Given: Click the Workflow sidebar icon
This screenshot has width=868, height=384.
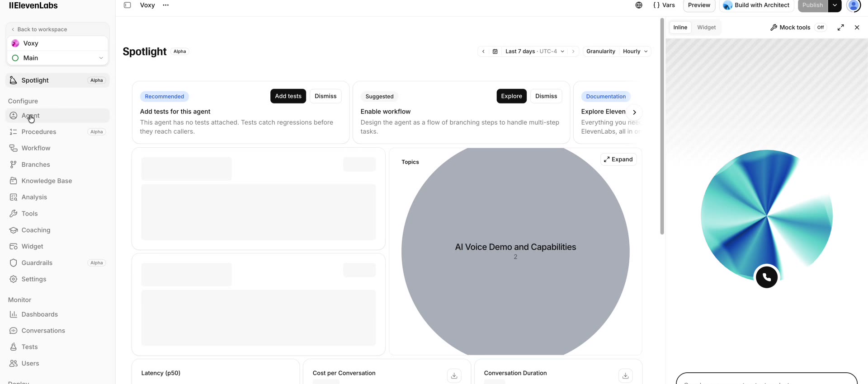Looking at the screenshot, I should [14, 148].
